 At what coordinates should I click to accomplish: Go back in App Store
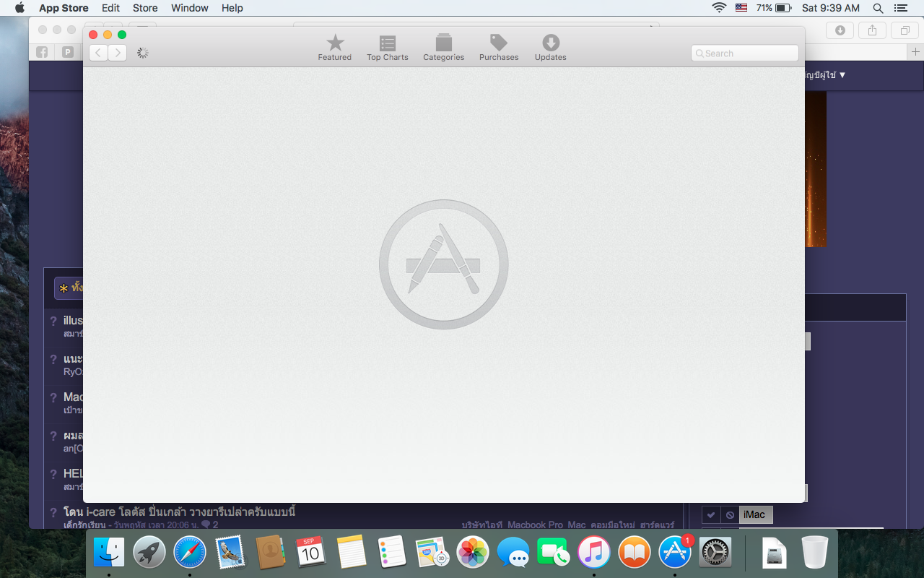tap(98, 53)
